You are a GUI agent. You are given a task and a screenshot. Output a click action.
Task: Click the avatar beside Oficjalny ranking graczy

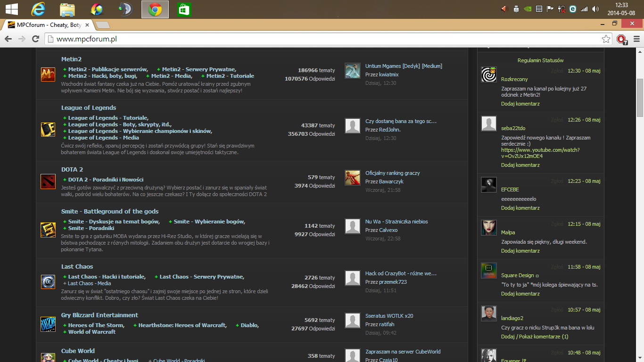pyautogui.click(x=353, y=178)
